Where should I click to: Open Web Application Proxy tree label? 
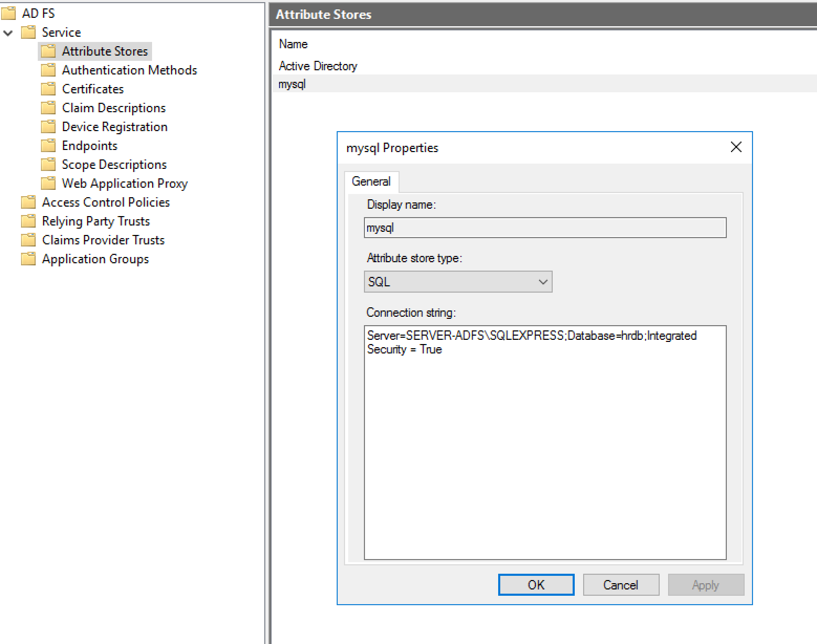click(x=125, y=184)
